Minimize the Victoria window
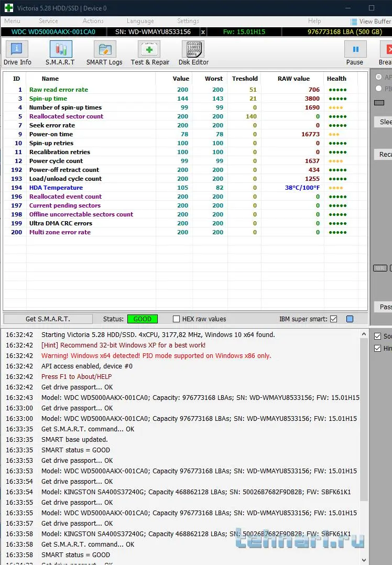Image resolution: width=392 pixels, height=565 pixels. [347, 8]
